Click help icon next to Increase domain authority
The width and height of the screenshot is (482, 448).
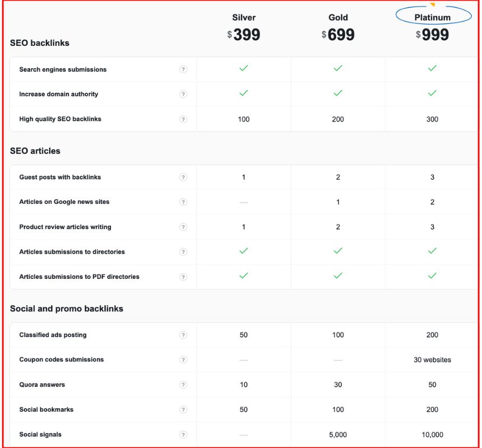tap(183, 94)
